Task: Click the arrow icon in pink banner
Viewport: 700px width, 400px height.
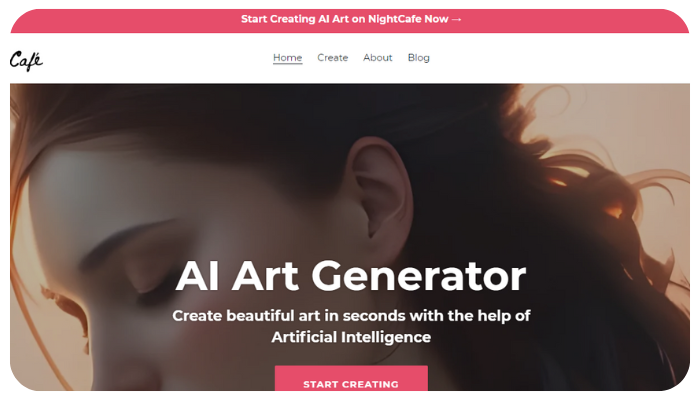Action: coord(456,19)
